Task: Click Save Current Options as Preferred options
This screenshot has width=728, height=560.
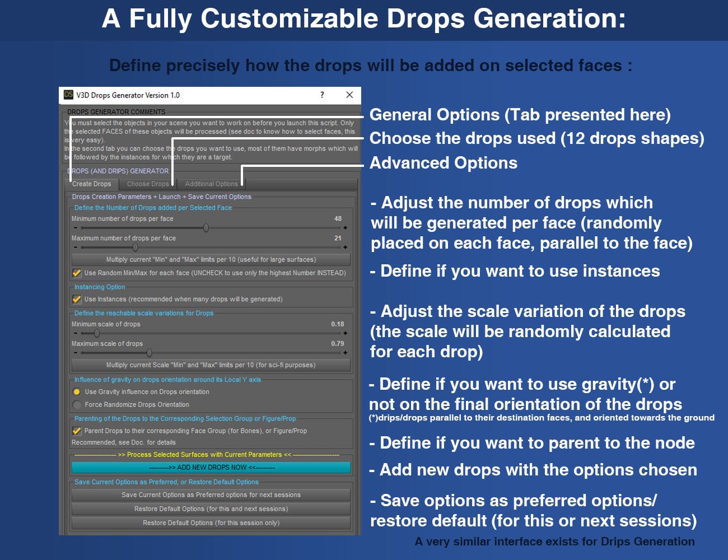Action: click(211, 494)
